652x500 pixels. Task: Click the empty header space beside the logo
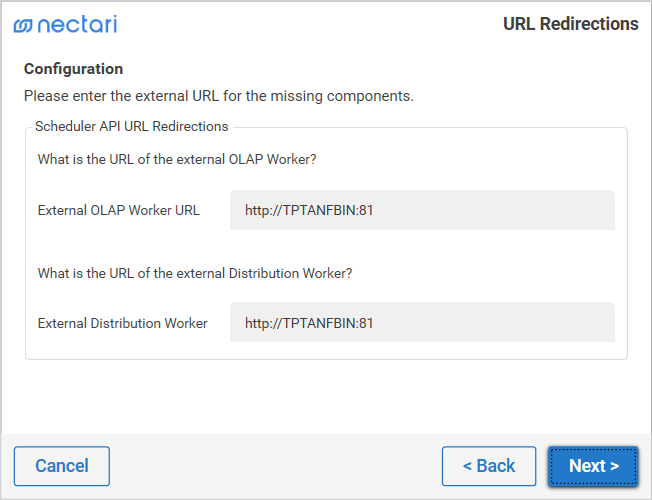300,24
